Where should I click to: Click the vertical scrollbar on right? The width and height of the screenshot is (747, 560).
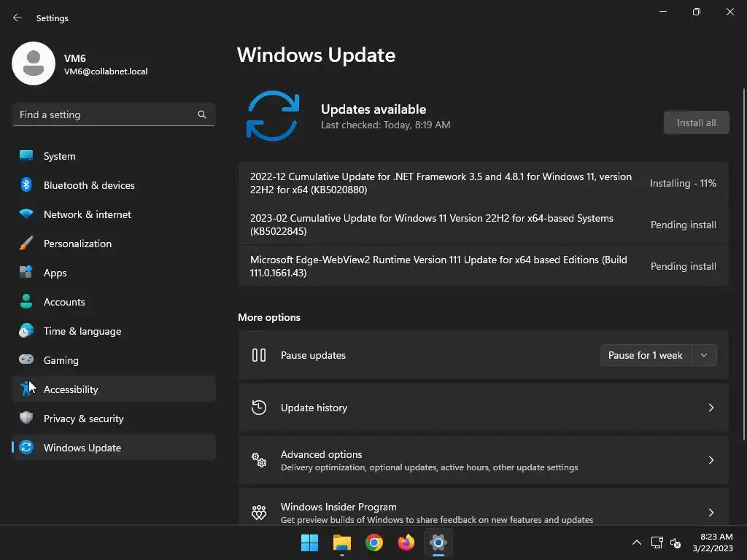pos(744,264)
